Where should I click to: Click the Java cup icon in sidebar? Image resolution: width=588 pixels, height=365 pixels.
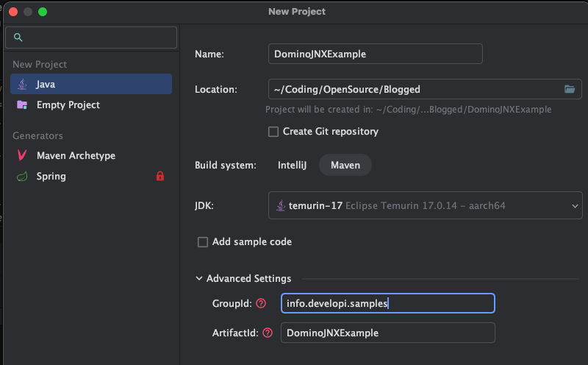(22, 84)
